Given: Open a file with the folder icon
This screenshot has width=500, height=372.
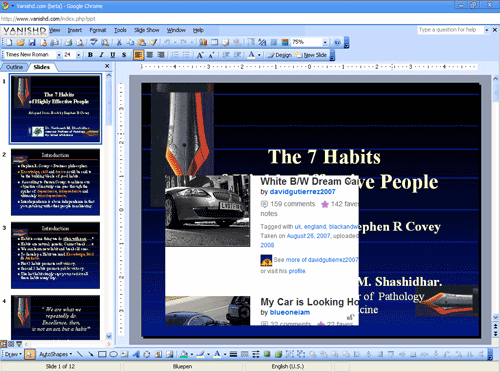Looking at the screenshot, I should pos(21,42).
